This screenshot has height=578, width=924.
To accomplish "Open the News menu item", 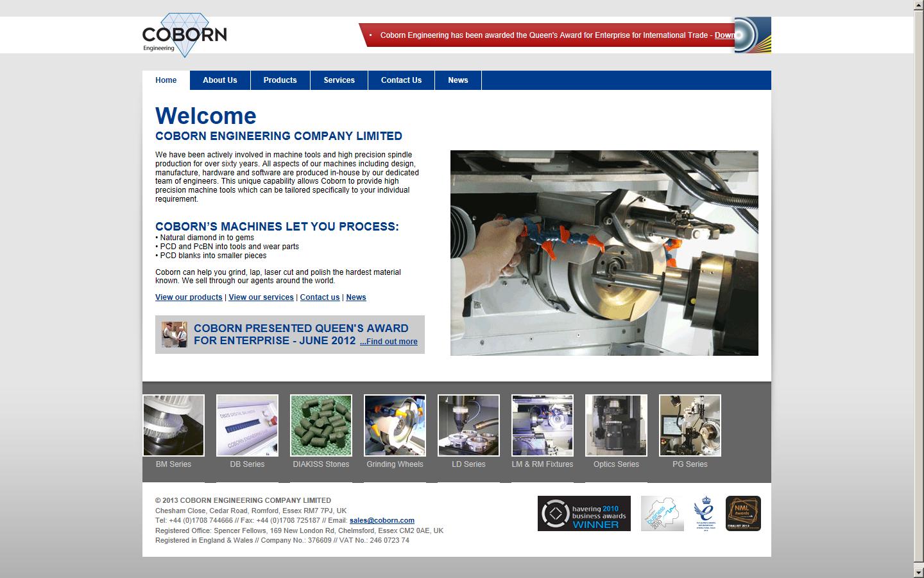I will [458, 80].
